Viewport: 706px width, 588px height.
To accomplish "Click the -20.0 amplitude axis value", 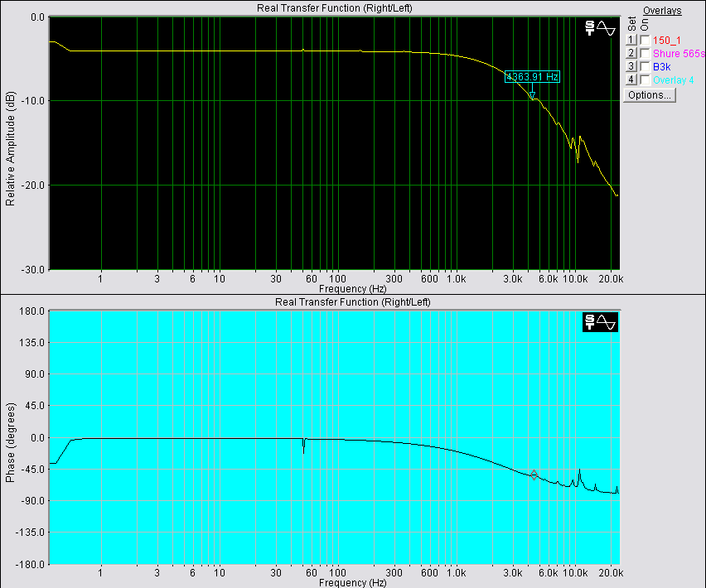I will click(32, 186).
